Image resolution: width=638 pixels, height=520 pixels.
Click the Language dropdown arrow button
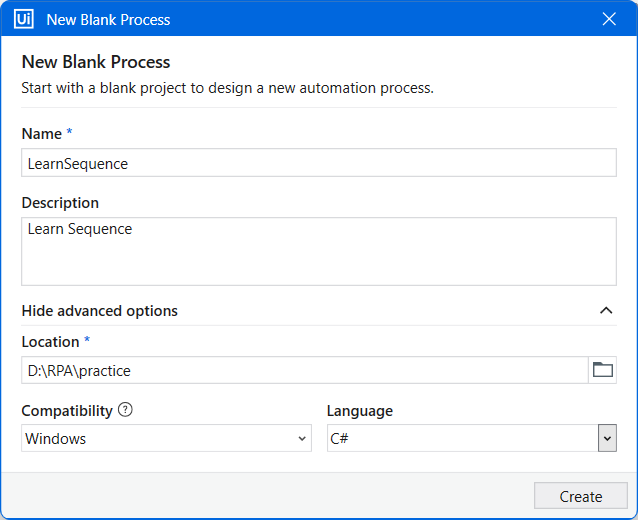click(607, 438)
